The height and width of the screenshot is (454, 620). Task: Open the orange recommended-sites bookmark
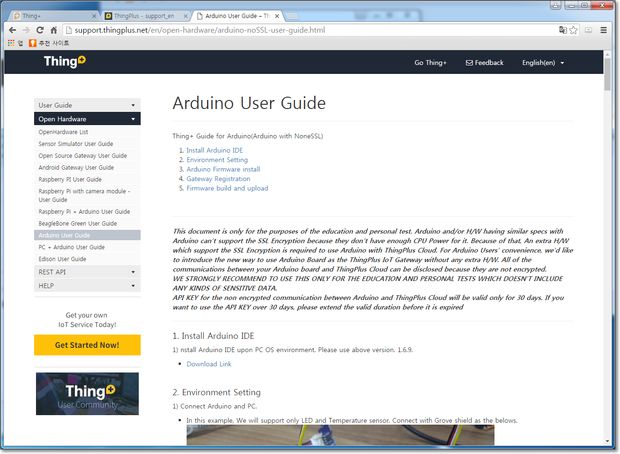[x=49, y=43]
